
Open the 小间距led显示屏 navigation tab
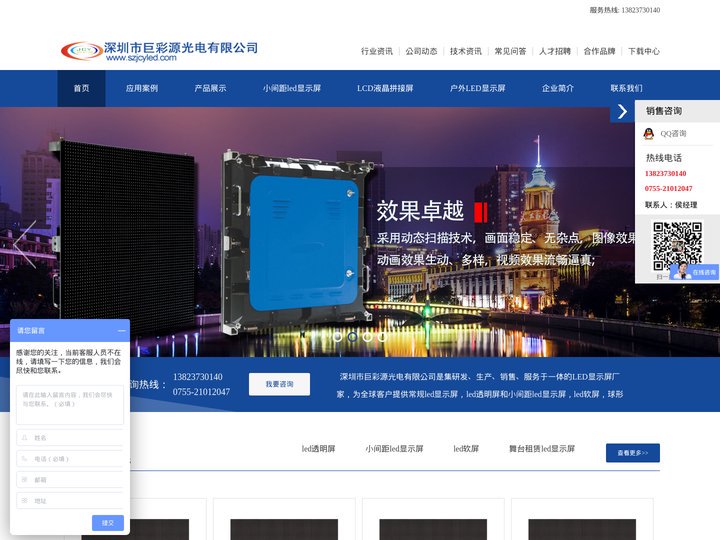tap(292, 88)
